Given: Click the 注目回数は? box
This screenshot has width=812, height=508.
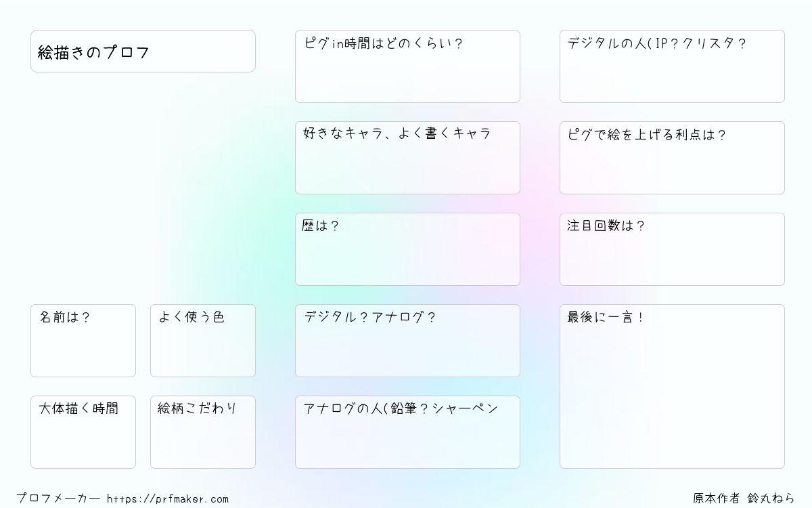Looking at the screenshot, I should pos(672,249).
